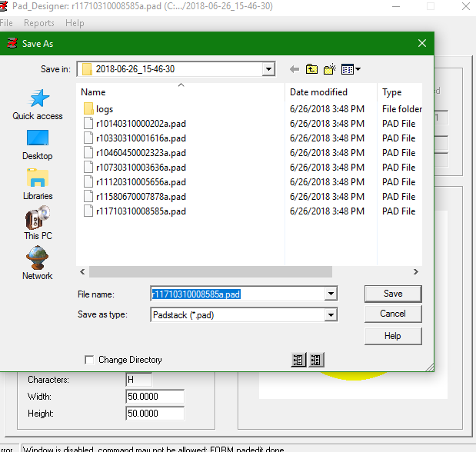Sort files by Name column
476x452 pixels.
click(x=181, y=92)
